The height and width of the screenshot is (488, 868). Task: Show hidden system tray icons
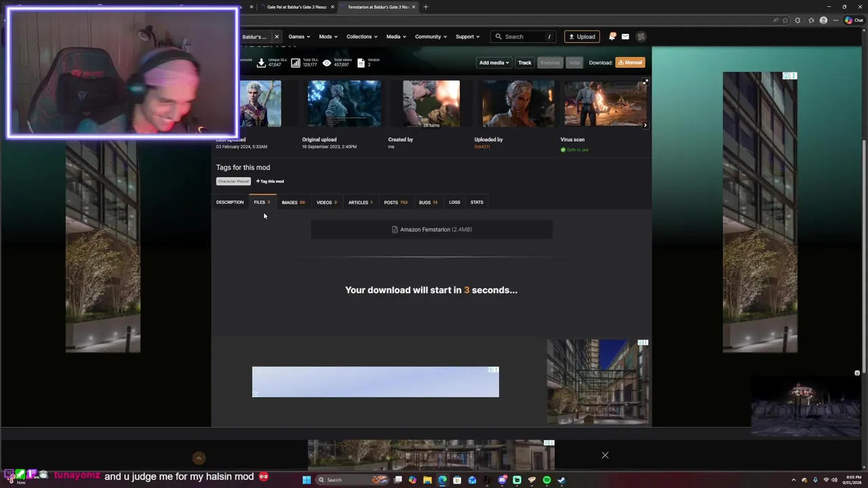(x=794, y=480)
